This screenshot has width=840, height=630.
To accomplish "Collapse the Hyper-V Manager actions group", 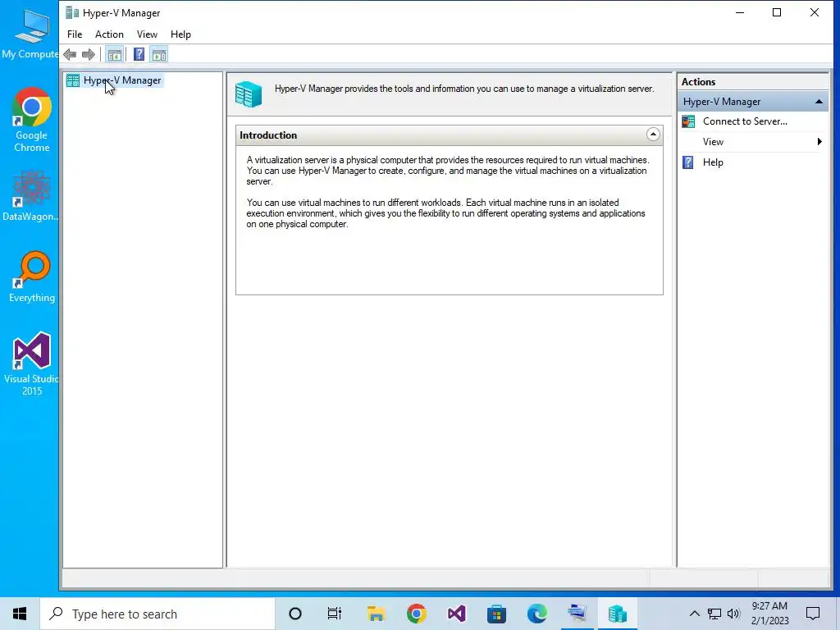I will pyautogui.click(x=819, y=101).
